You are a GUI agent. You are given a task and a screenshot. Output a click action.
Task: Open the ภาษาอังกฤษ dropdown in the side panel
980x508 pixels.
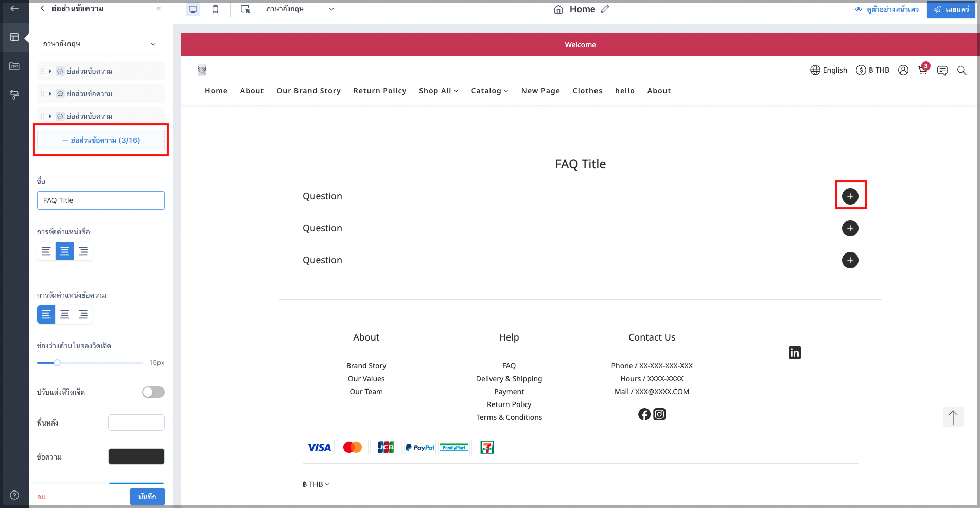click(101, 44)
